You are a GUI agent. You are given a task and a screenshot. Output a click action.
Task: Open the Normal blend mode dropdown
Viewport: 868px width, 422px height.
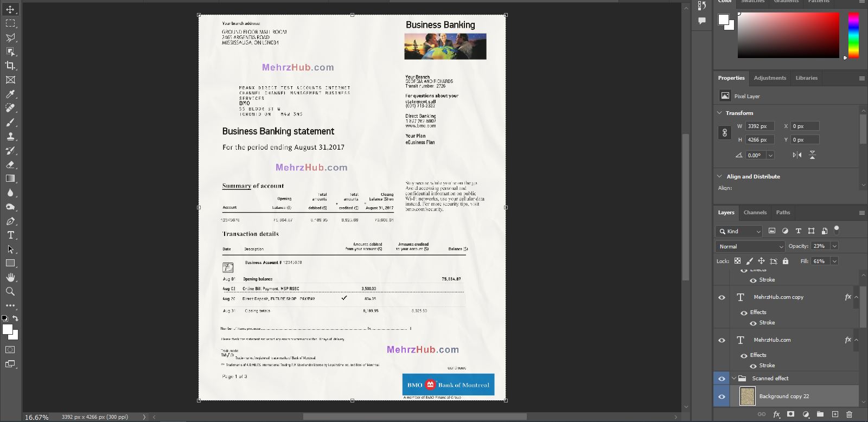750,246
